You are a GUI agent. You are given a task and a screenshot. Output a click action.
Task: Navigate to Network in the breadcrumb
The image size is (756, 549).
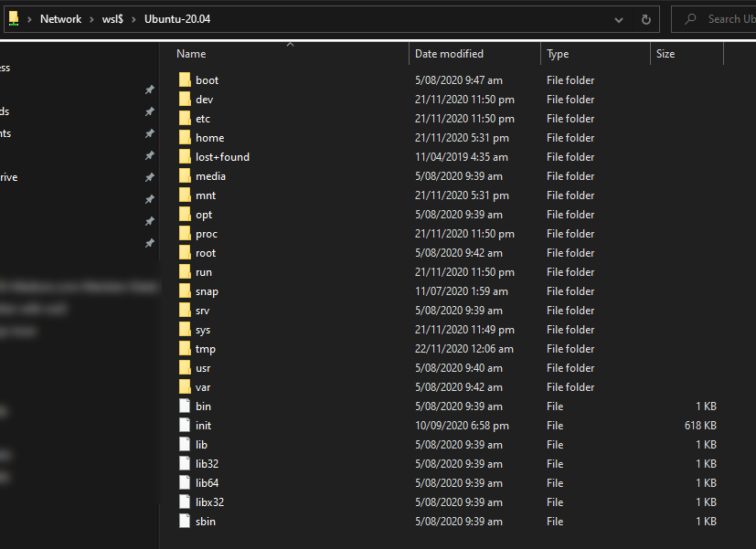pos(60,19)
